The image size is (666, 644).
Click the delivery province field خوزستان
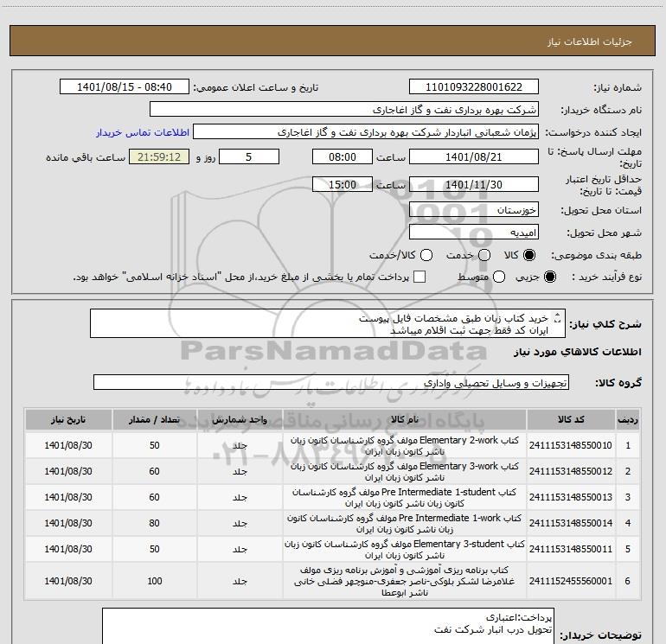pyautogui.click(x=474, y=210)
